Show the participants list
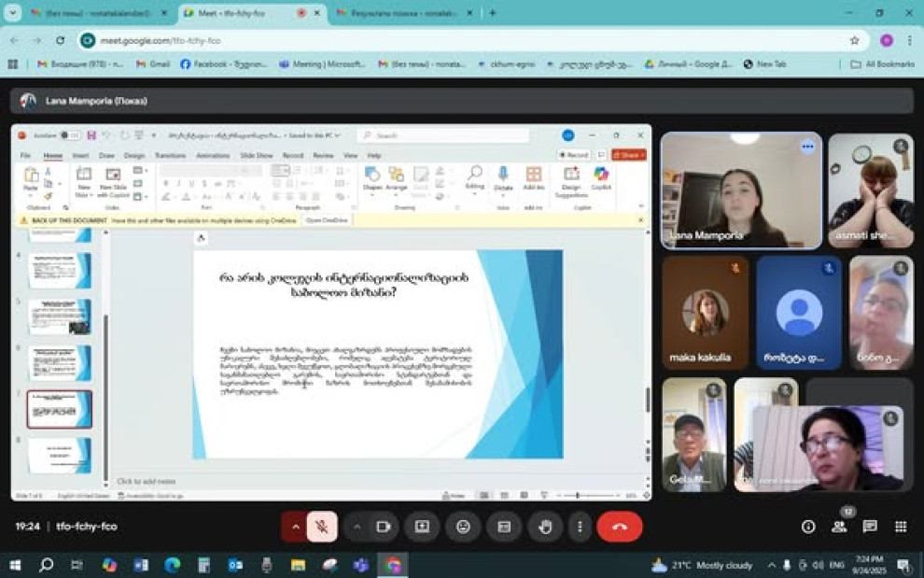This screenshot has height=578, width=924. (x=839, y=527)
